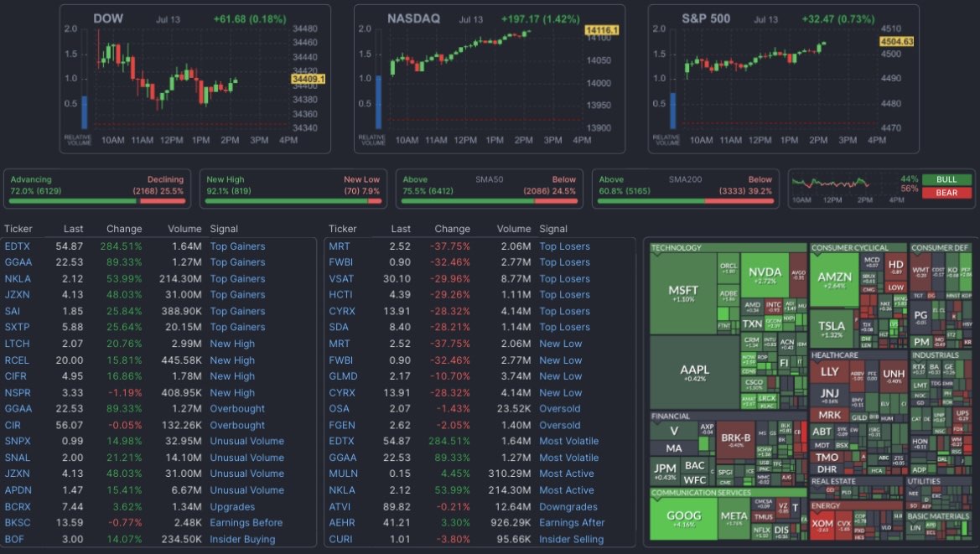Image resolution: width=980 pixels, height=554 pixels.
Task: Click the NASDAQ last price label 14116.1
Action: click(602, 30)
